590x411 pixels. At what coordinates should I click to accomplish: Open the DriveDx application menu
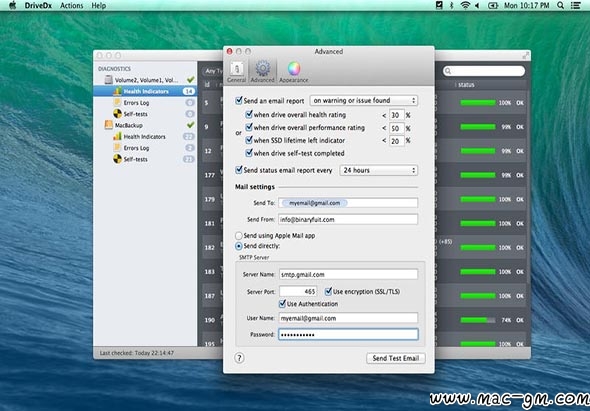(38, 6)
